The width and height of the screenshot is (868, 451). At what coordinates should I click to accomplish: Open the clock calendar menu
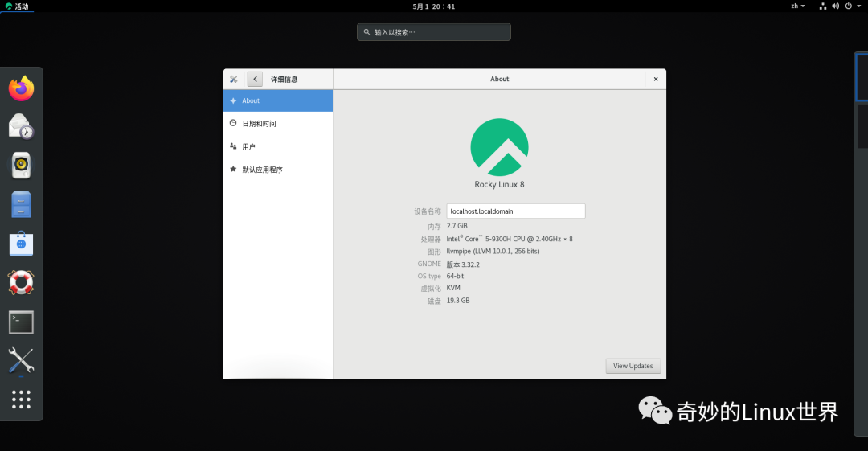coord(433,6)
